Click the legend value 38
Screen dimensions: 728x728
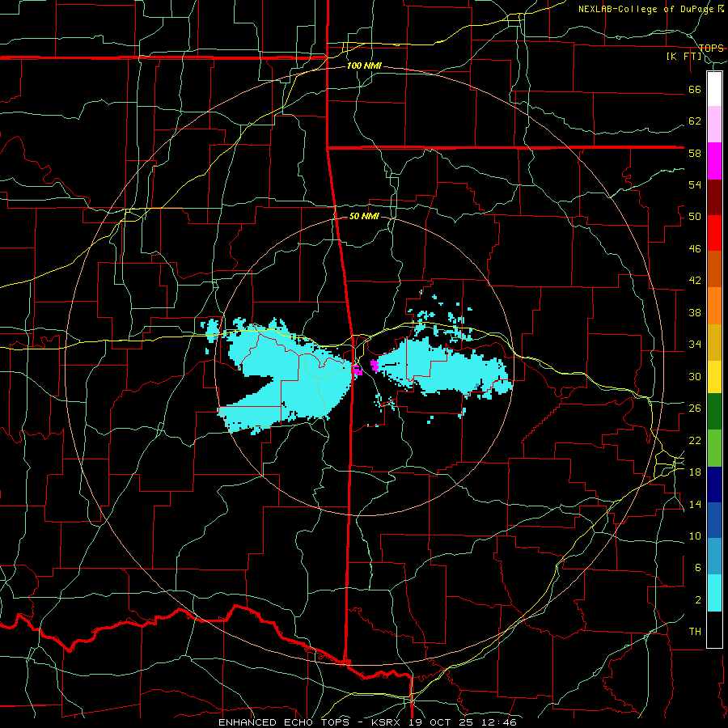(x=695, y=312)
